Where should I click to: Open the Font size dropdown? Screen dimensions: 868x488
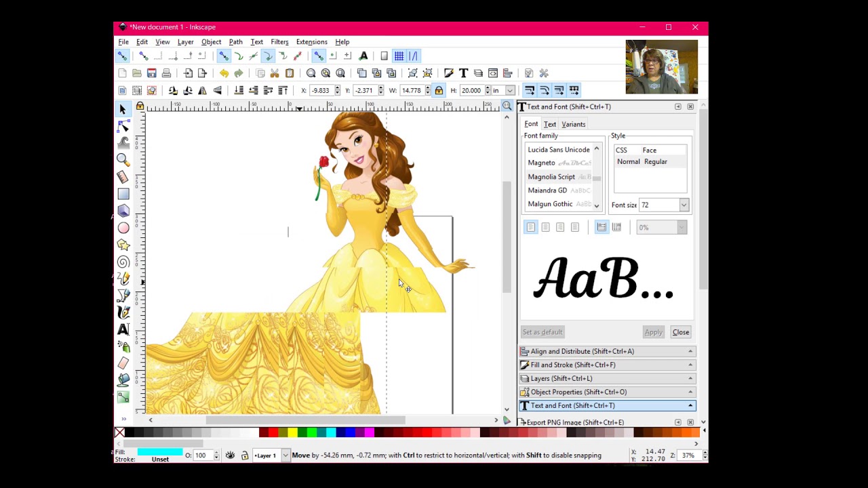click(684, 205)
